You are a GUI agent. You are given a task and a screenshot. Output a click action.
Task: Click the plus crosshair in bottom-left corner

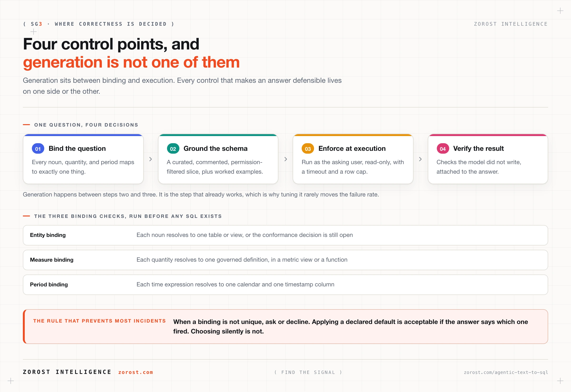10,381
